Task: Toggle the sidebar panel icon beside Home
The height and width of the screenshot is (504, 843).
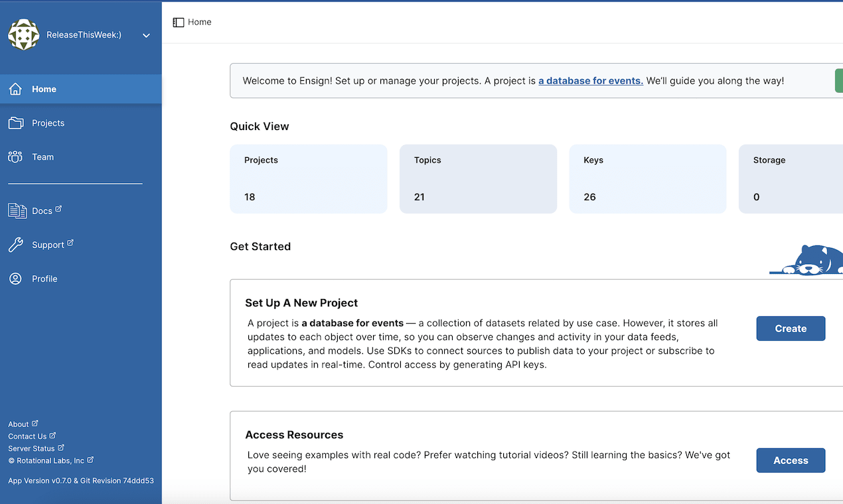Action: click(x=178, y=22)
